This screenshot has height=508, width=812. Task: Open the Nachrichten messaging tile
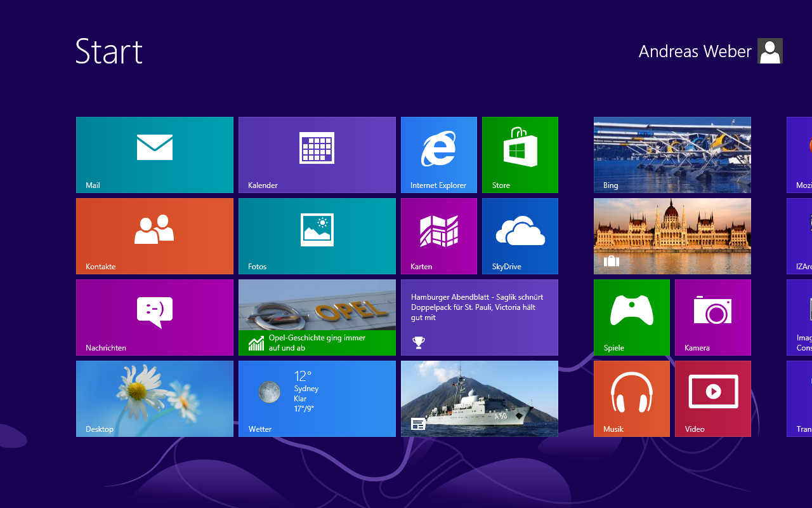point(155,317)
